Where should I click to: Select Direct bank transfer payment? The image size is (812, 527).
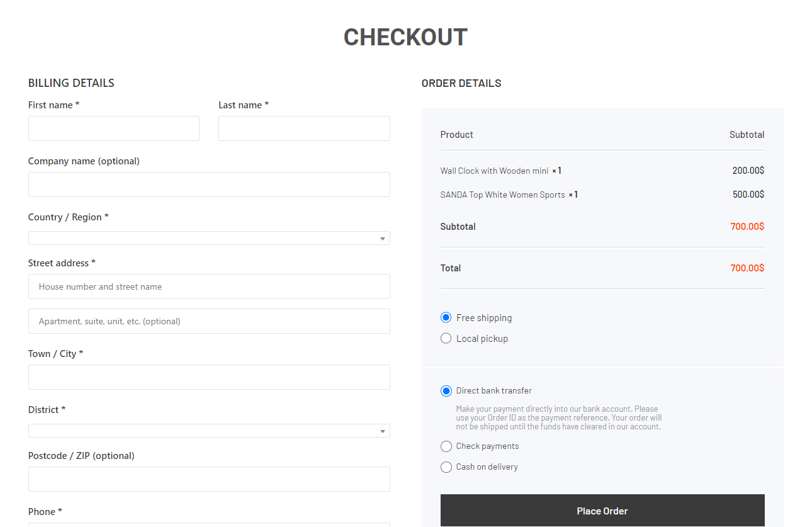[x=446, y=391]
